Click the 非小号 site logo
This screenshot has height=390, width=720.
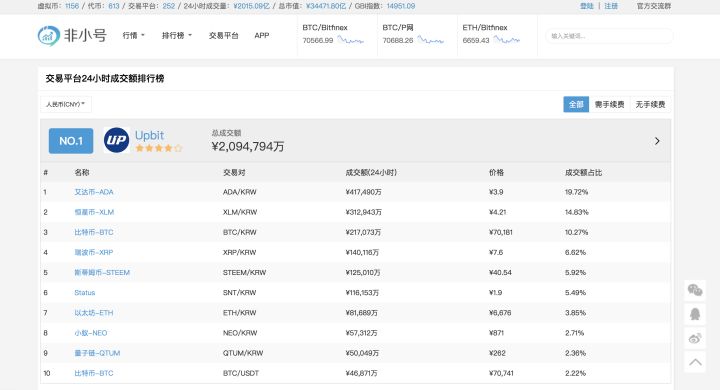point(72,35)
